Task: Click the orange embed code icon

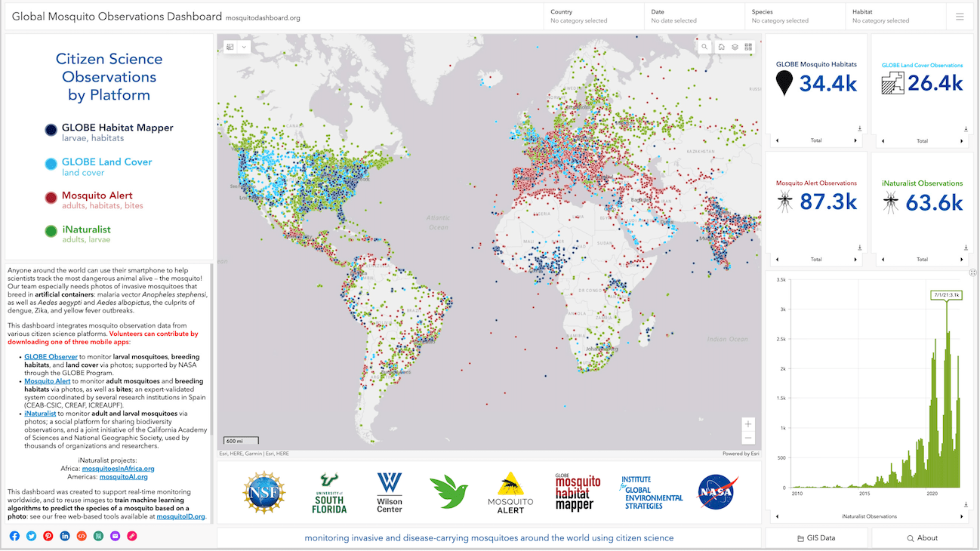Action: [x=82, y=536]
